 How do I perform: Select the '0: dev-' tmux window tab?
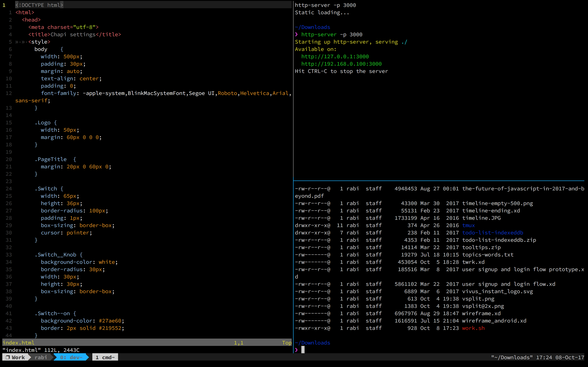[x=71, y=357]
